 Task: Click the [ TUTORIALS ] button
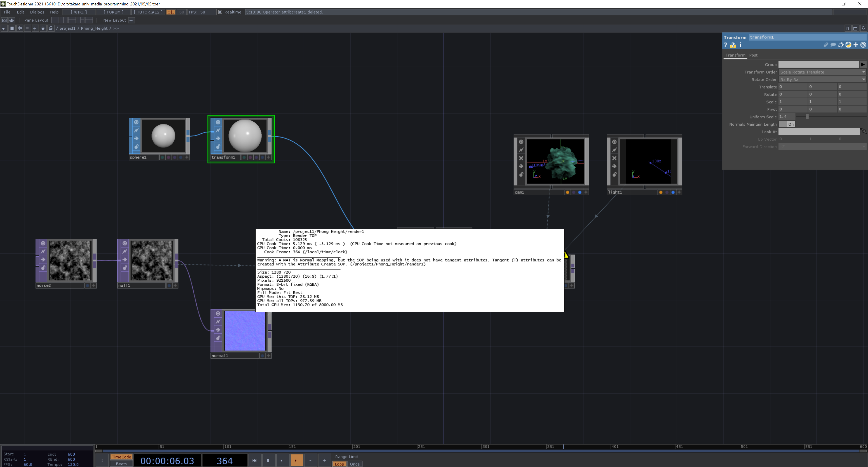click(148, 12)
